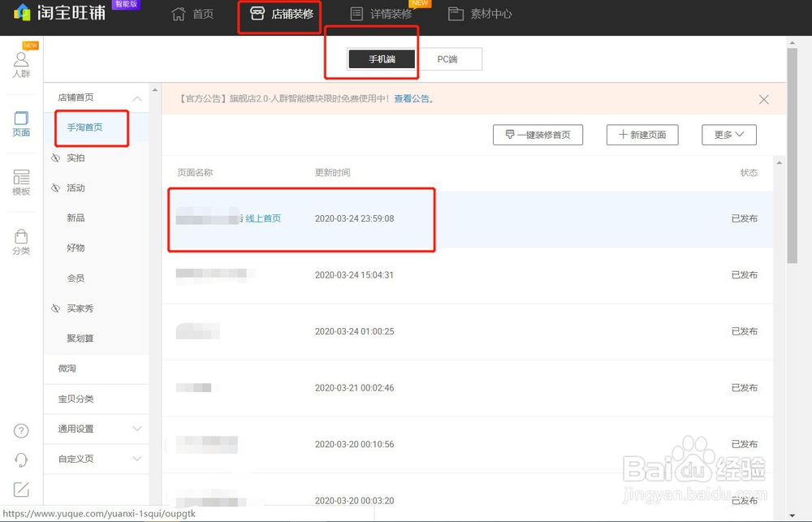The height and width of the screenshot is (522, 812).
Task: Click the question mark help icon
Action: (x=20, y=431)
